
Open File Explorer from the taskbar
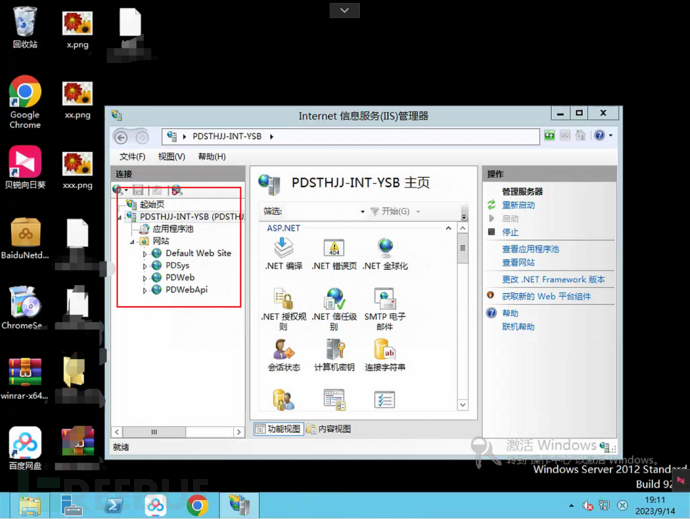pos(30,505)
